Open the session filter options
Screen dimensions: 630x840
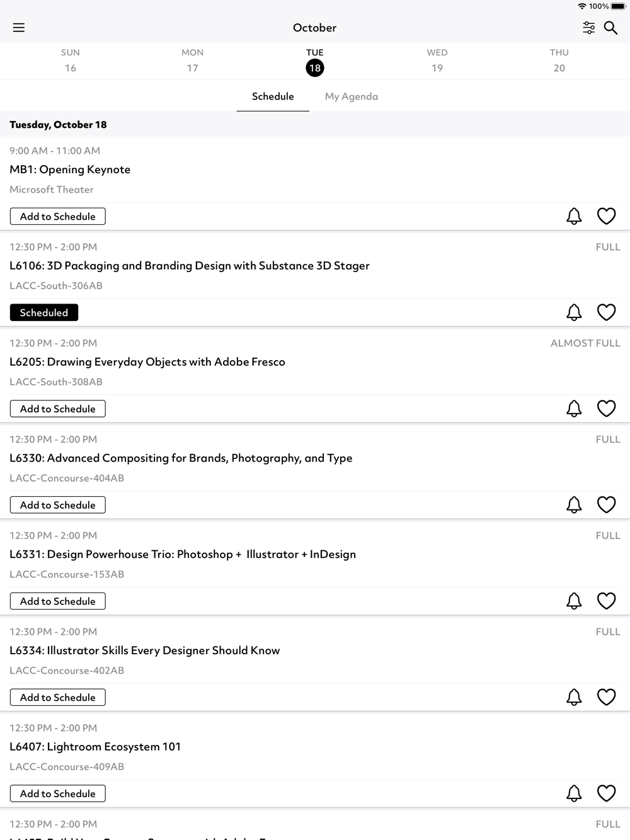pyautogui.click(x=588, y=28)
